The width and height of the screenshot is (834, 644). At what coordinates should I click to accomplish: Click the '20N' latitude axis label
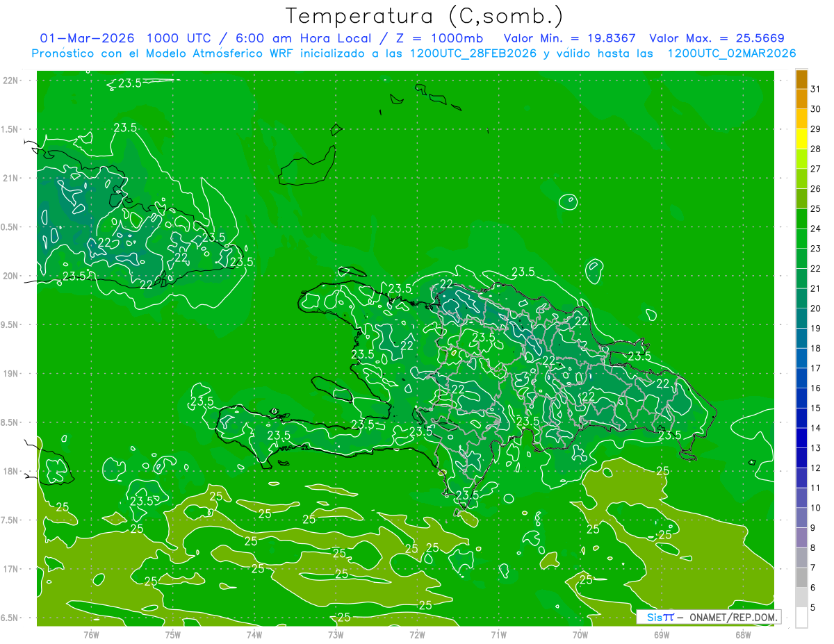pos(10,276)
